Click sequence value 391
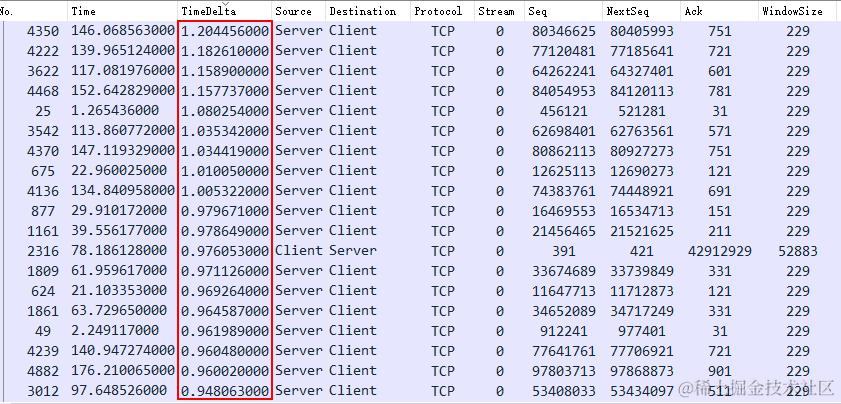This screenshot has width=841, height=404. point(564,251)
